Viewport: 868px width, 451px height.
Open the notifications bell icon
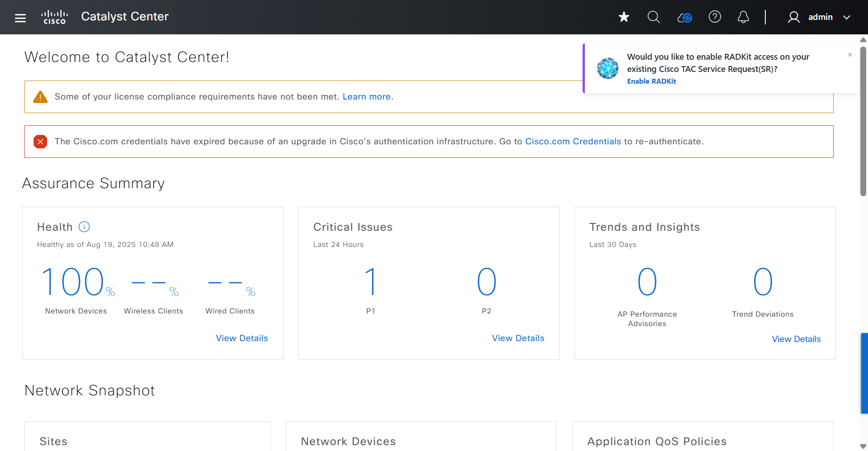(x=743, y=17)
